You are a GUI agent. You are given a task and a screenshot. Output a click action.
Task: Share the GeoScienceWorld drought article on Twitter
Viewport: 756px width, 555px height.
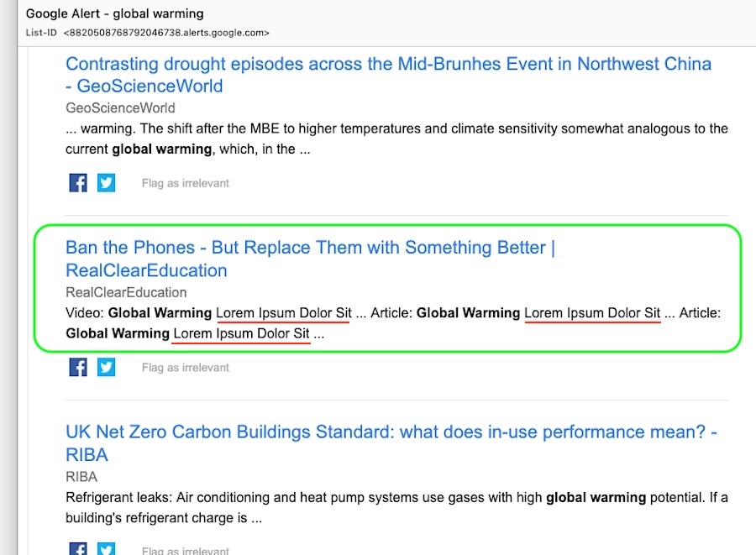106,183
